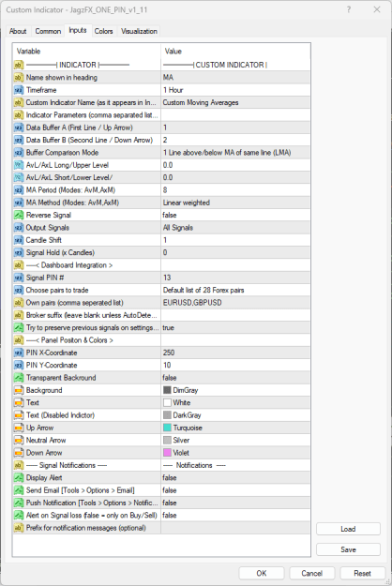Click the icon beside Indicator Parameters row

pos(19,115)
